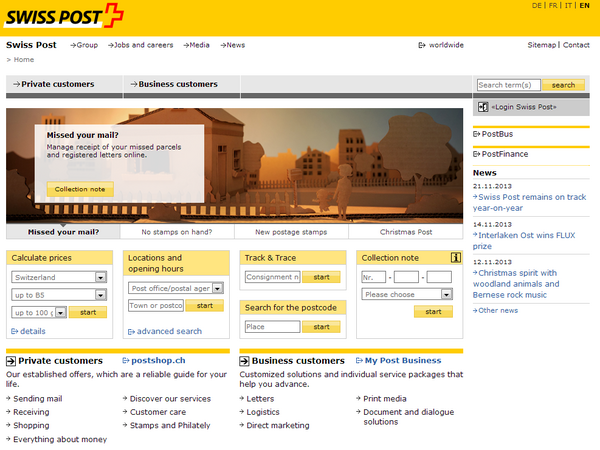Open the Media menu link
600x450 pixels.
tap(196, 45)
